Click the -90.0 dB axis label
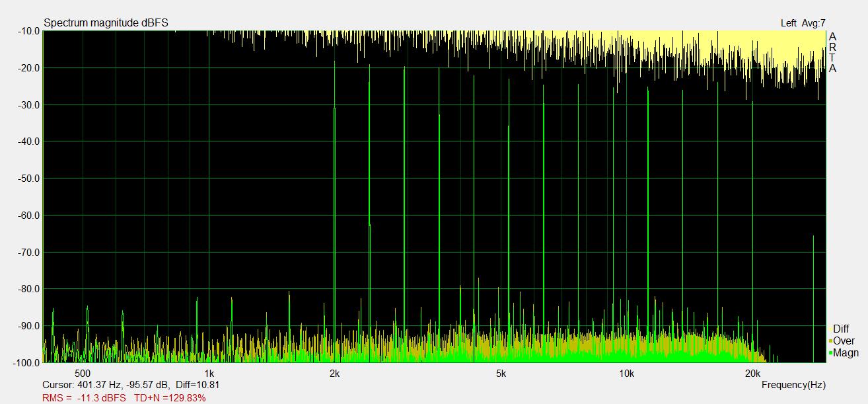The image size is (868, 404). 28,326
